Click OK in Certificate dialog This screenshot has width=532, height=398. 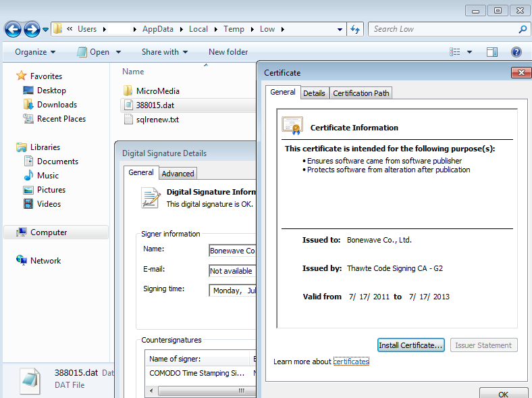click(504, 393)
